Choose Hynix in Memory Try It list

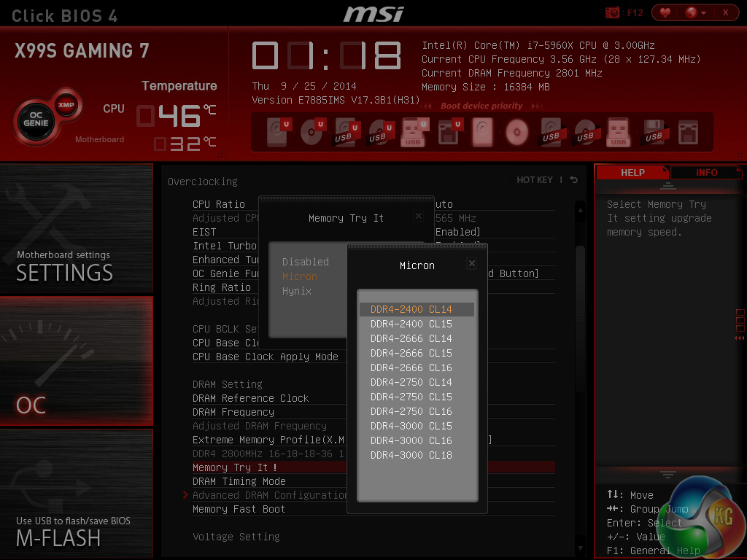coord(297,291)
